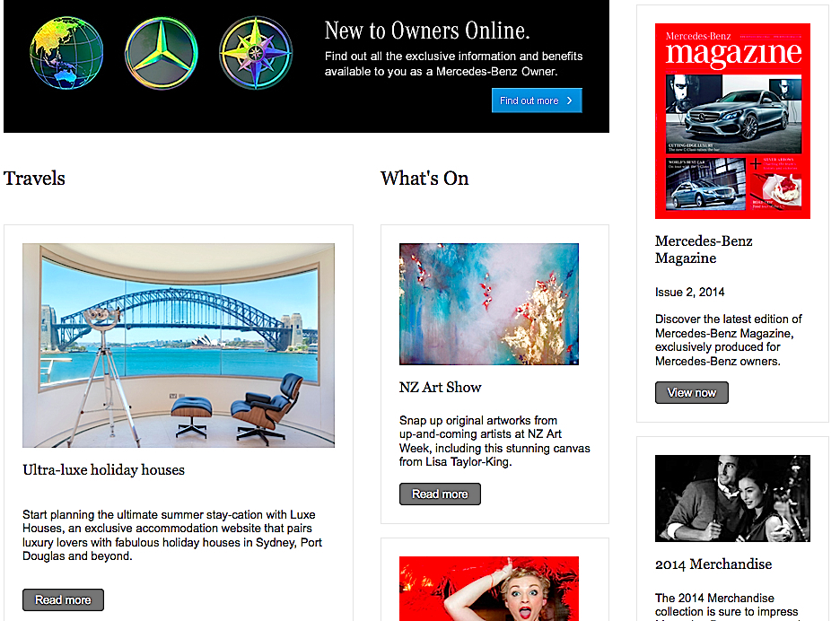The image size is (840, 621).
Task: Select the "Travels" section heading
Action: [x=34, y=179]
